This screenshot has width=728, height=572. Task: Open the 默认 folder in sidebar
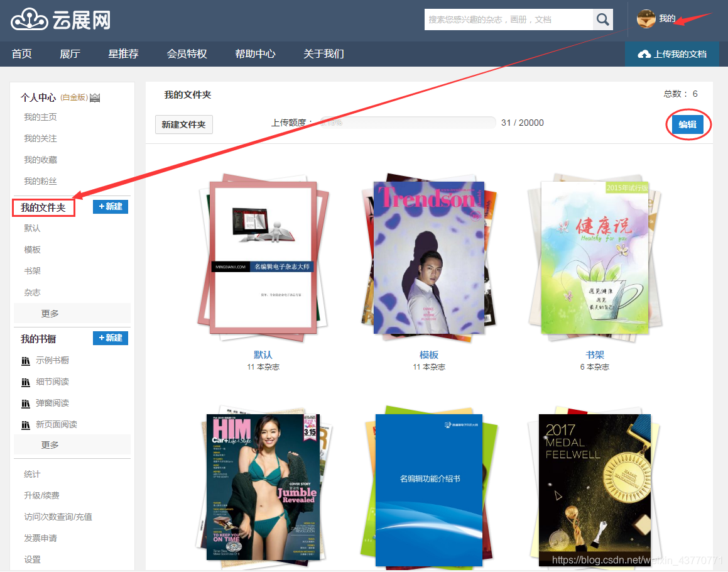[33, 228]
